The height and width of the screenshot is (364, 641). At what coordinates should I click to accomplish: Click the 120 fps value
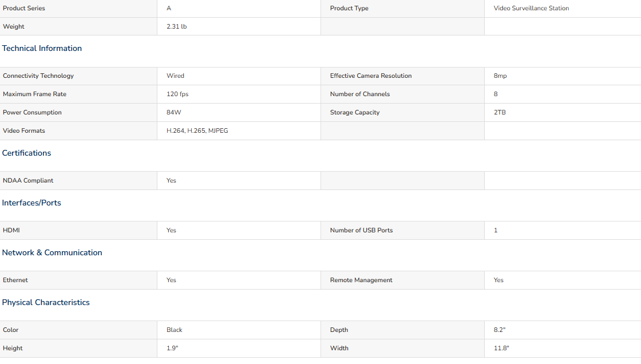click(x=177, y=94)
